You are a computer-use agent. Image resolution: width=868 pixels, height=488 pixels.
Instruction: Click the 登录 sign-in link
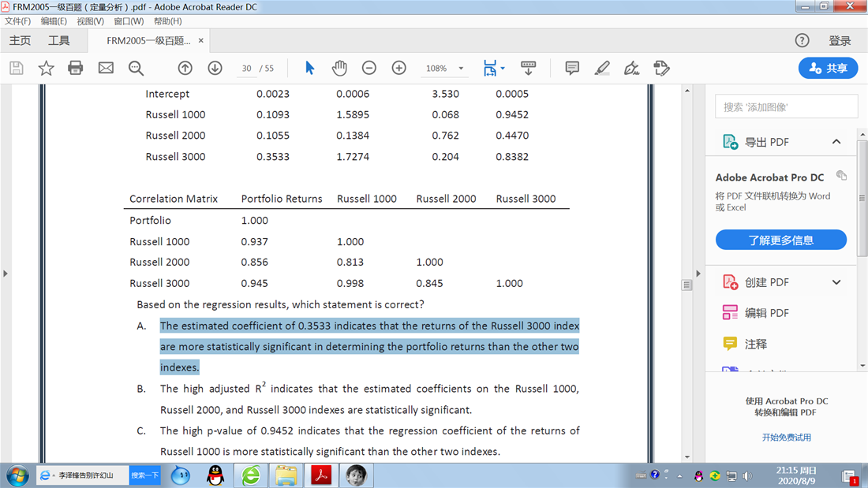840,40
